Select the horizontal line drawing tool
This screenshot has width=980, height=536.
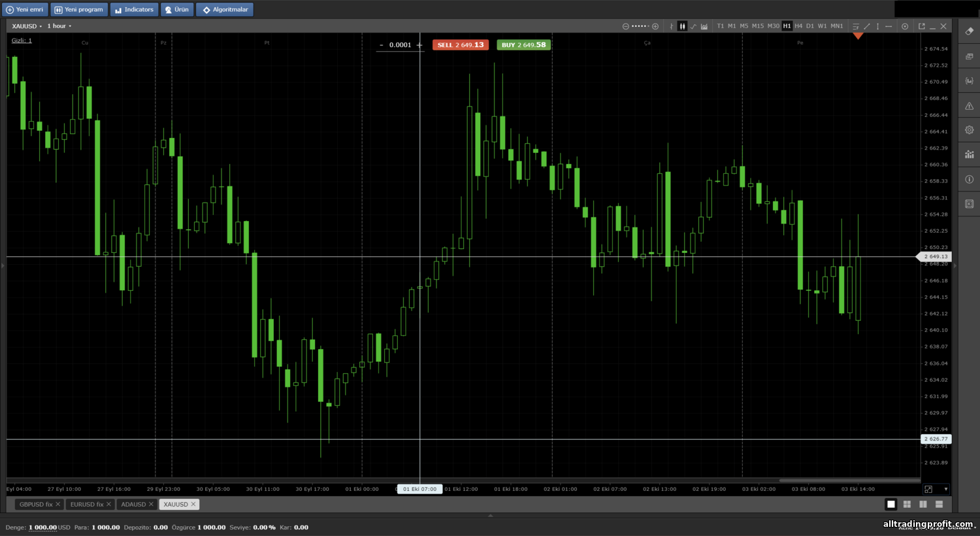(x=889, y=26)
